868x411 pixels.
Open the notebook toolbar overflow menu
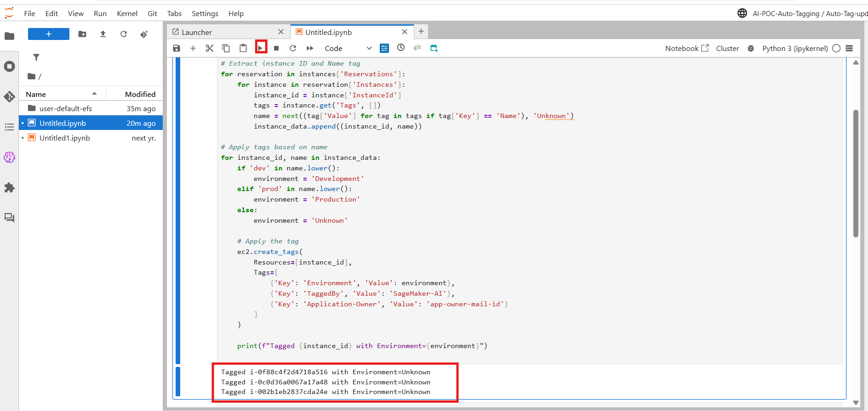pyautogui.click(x=849, y=48)
